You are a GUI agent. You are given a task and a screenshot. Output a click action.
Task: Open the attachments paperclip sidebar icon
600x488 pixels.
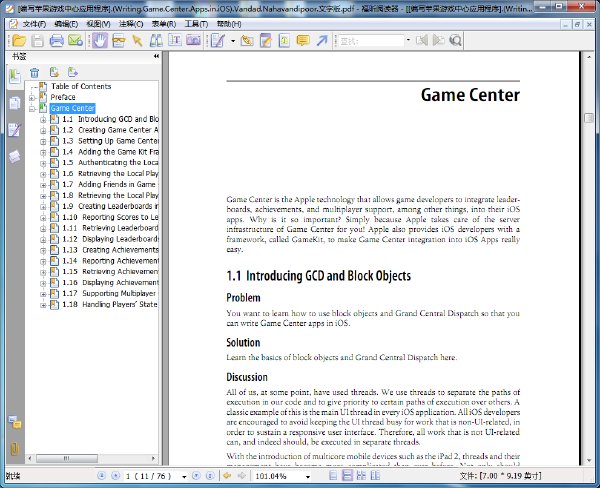point(15,449)
